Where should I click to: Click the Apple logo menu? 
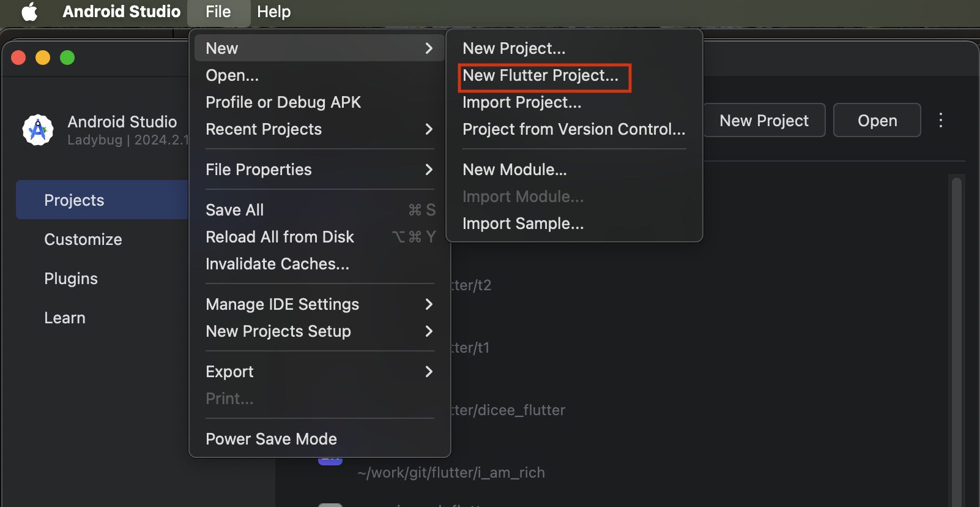[x=29, y=12]
